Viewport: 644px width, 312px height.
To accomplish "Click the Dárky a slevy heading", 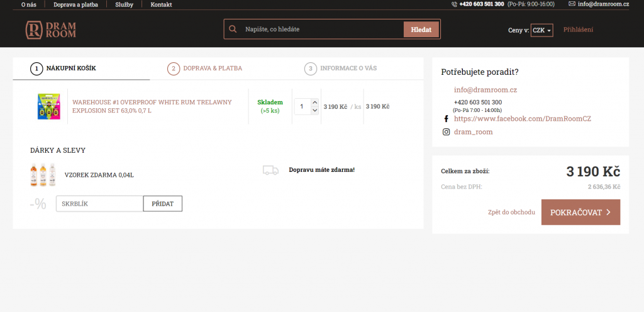I will coord(58,151).
